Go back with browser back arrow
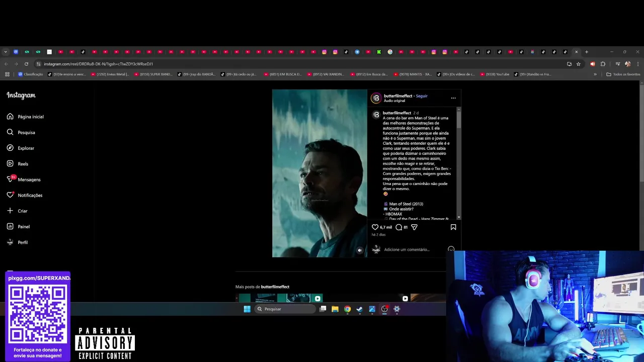Screen dimensions: 644x362 tap(6, 64)
